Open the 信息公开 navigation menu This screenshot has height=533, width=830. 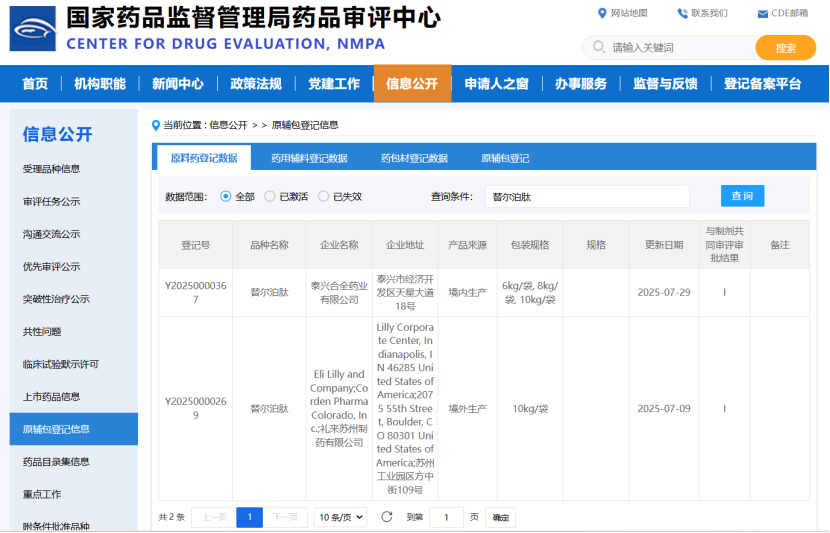click(412, 84)
